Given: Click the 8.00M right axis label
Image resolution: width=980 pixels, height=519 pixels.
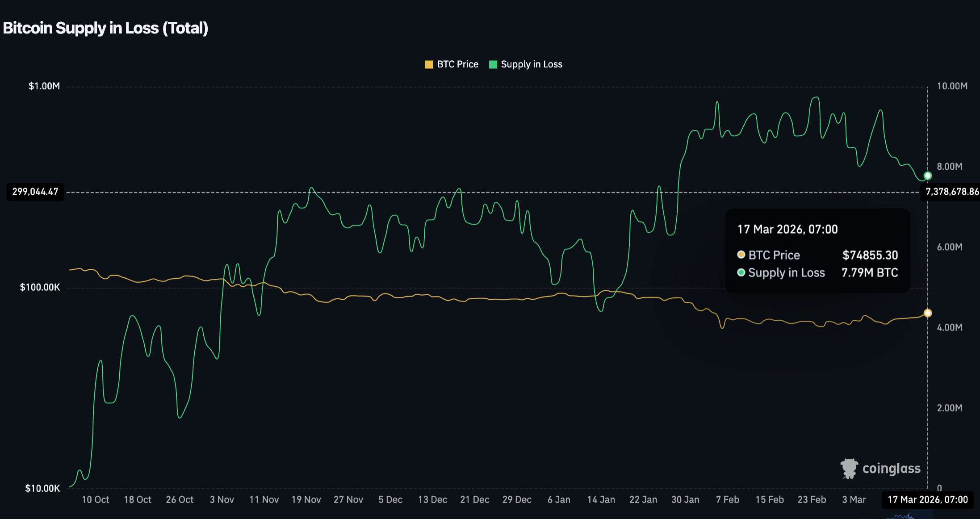Looking at the screenshot, I should coord(950,167).
